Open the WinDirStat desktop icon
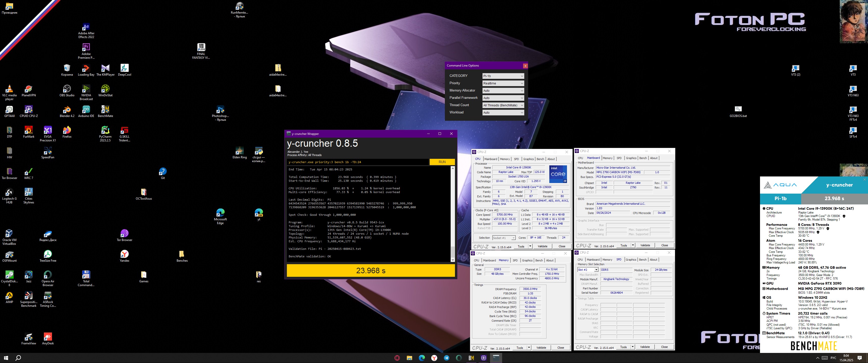The height and width of the screenshot is (363, 868). 105,90
